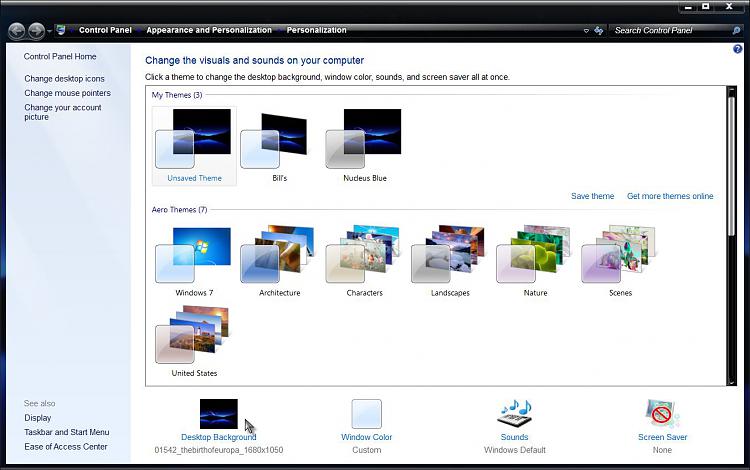Image resolution: width=750 pixels, height=470 pixels.
Task: Open the Window Color text link
Action: 366,437
